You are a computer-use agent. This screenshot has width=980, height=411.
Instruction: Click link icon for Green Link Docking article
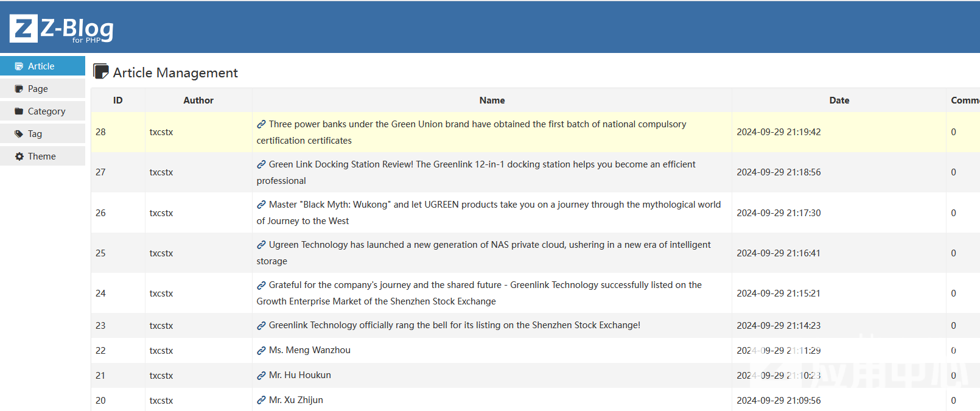coord(261,164)
